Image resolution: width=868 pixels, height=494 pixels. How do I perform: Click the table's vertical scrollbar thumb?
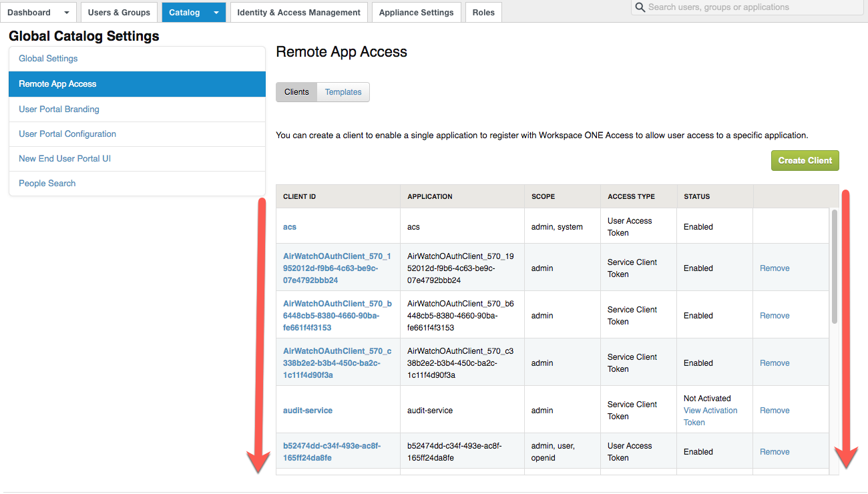[835, 267]
